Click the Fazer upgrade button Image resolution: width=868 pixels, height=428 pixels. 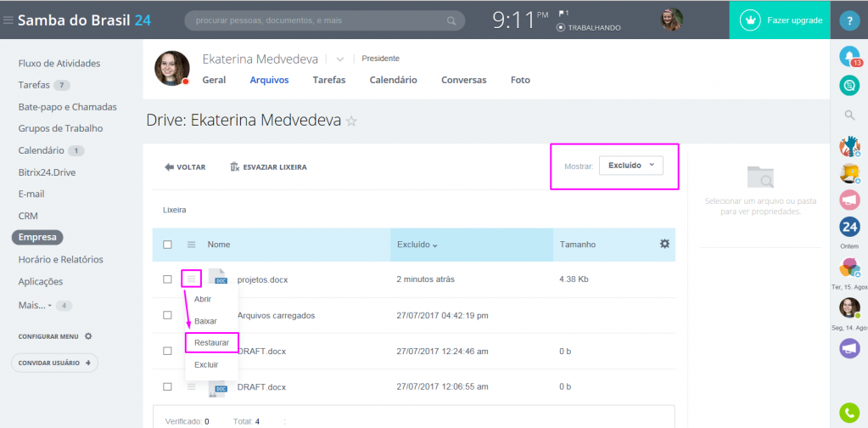[780, 20]
